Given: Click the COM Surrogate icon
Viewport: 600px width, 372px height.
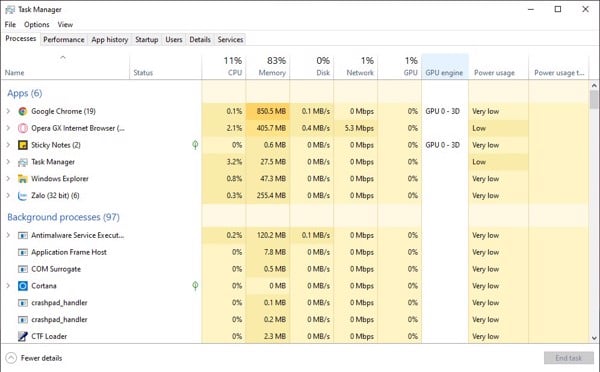Looking at the screenshot, I should pos(23,269).
